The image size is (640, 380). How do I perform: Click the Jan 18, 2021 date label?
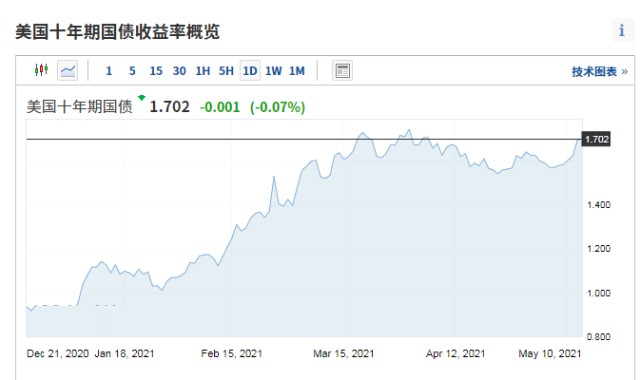pyautogui.click(x=124, y=353)
